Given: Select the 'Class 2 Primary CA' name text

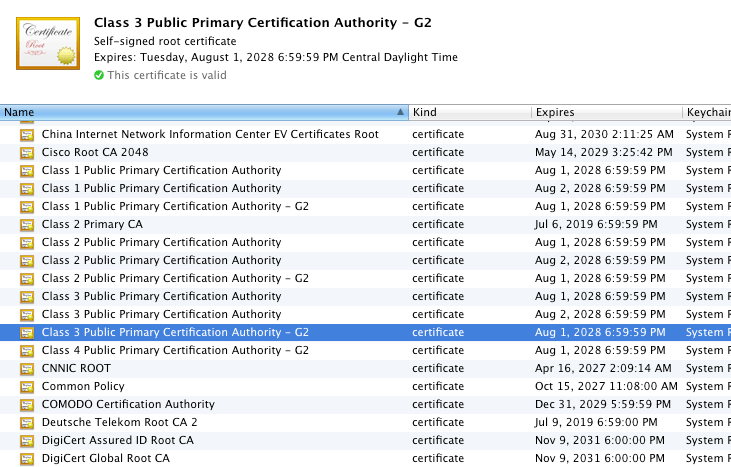Looking at the screenshot, I should (x=92, y=224).
